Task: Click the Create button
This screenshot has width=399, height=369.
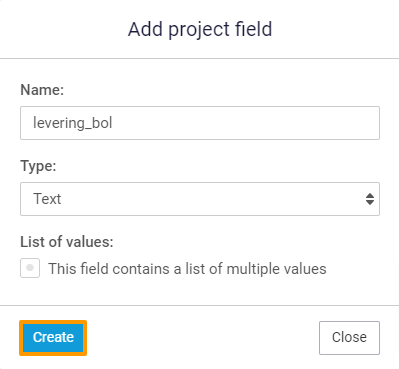Action: [x=53, y=338]
